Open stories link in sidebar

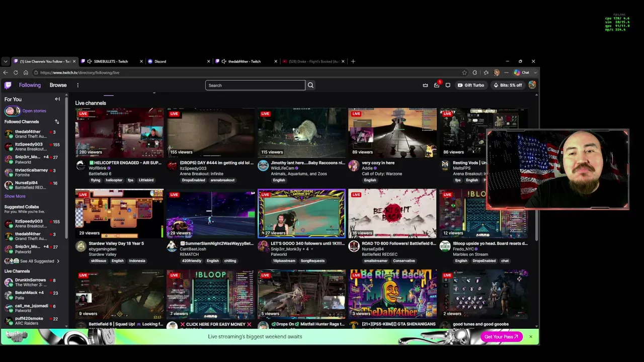pos(34,111)
